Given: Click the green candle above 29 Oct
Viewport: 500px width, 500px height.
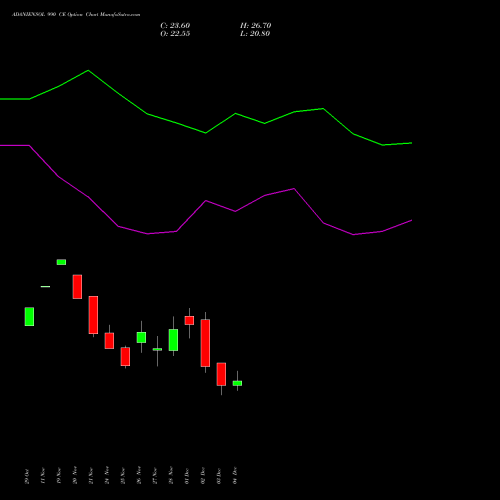Looking at the screenshot, I should (x=29, y=317).
